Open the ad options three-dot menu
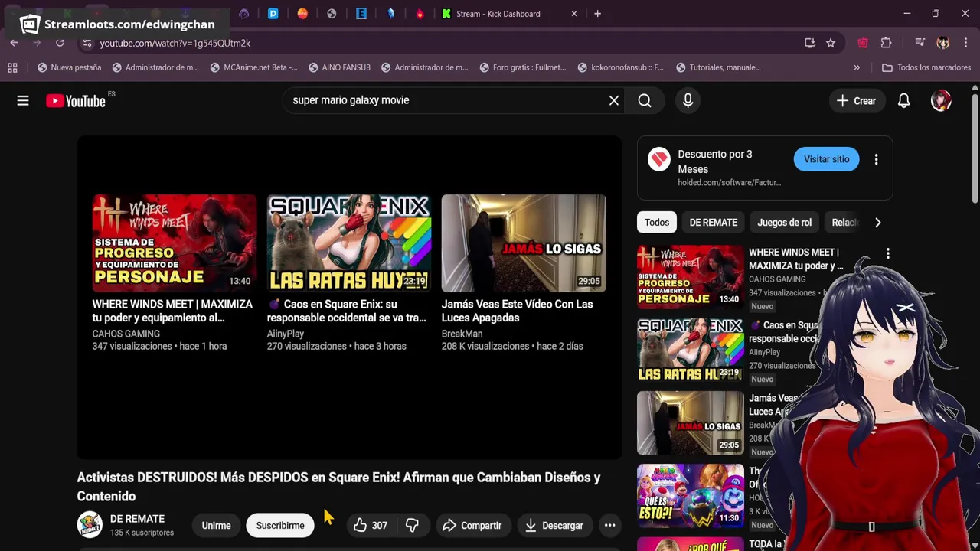 coord(876,159)
